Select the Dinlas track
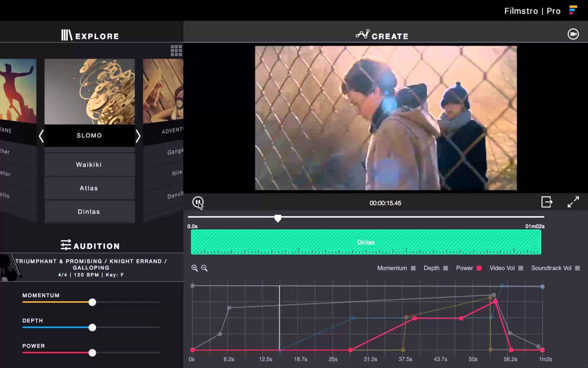The width and height of the screenshot is (588, 368). pyautogui.click(x=89, y=212)
